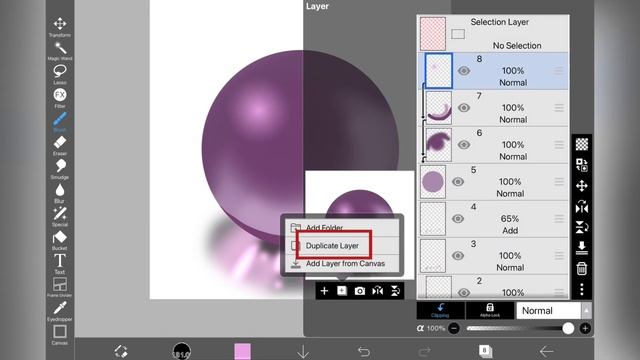Click the vertical flip layer icon
This screenshot has width=640, height=360.
[395, 291]
